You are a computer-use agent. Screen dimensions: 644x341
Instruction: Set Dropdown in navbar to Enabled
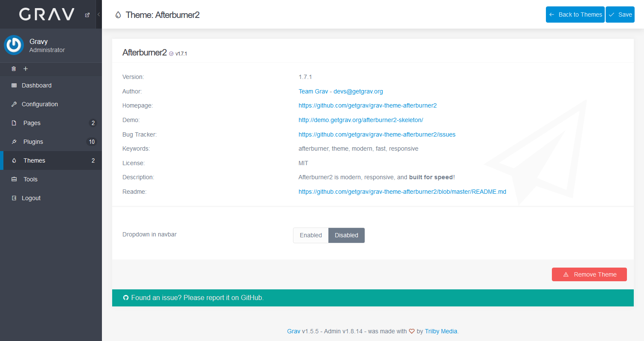pos(311,235)
